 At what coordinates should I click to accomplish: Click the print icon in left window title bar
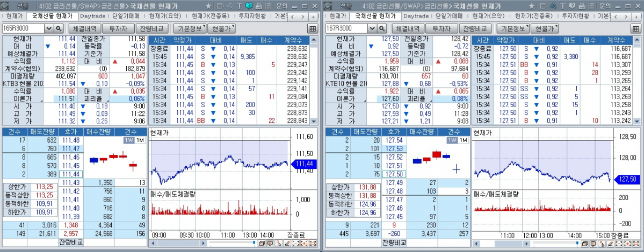click(x=259, y=6)
